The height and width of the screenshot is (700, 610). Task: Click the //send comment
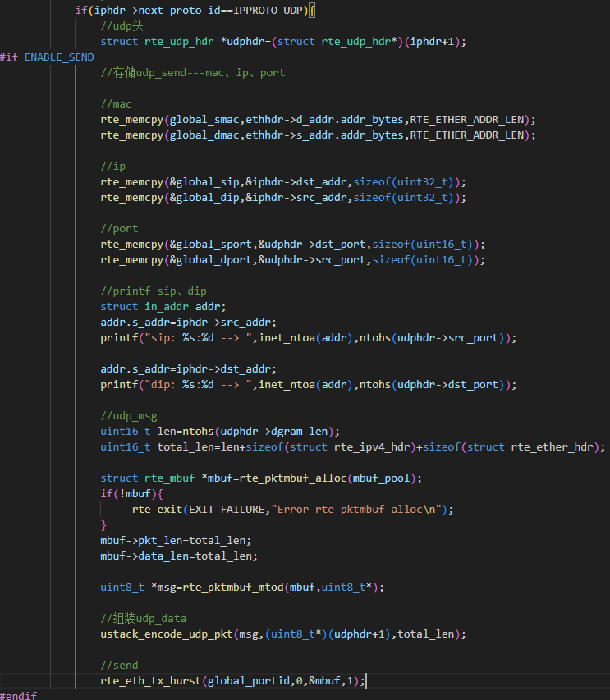[119, 666]
